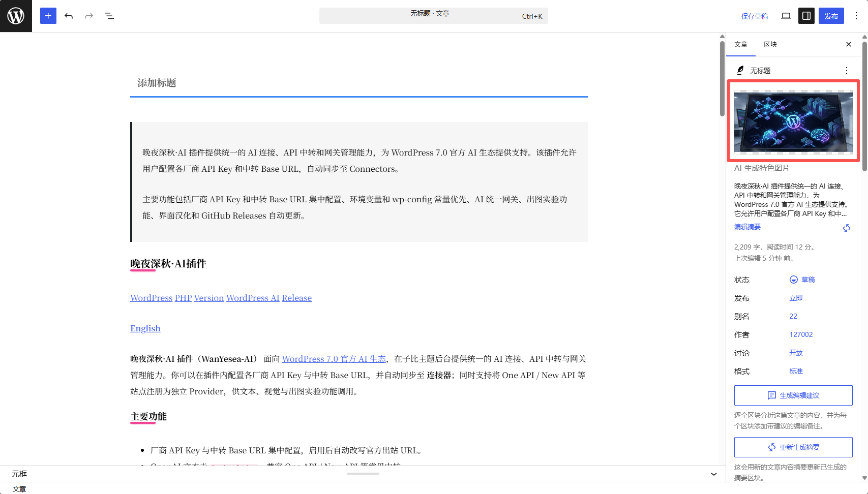Change the author 127002
This screenshot has width=868, height=494.
(801, 334)
